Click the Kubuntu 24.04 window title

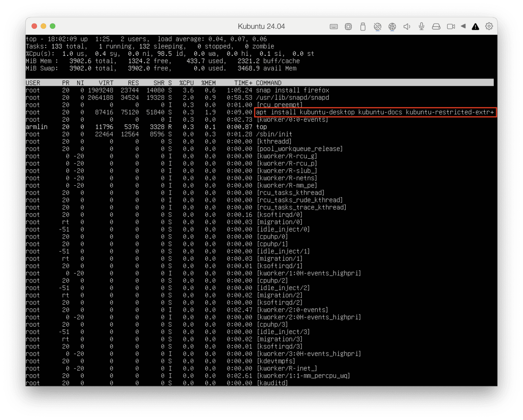tap(261, 27)
